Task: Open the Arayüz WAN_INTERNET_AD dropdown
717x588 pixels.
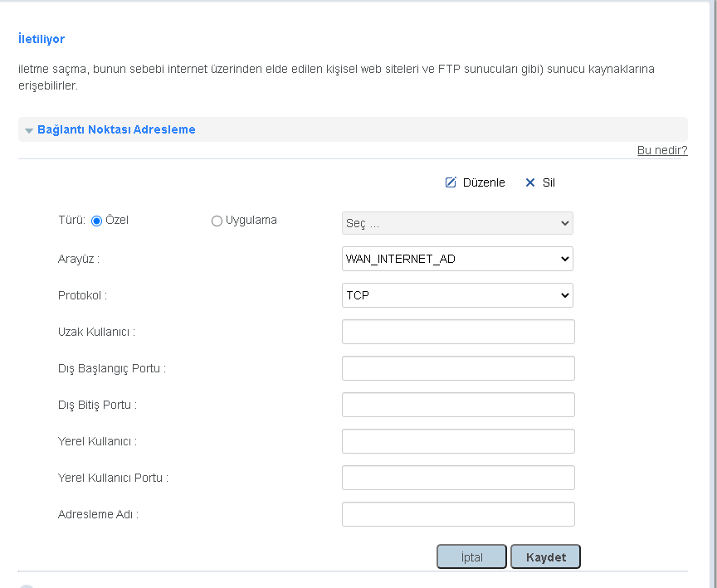Action: coord(457,259)
